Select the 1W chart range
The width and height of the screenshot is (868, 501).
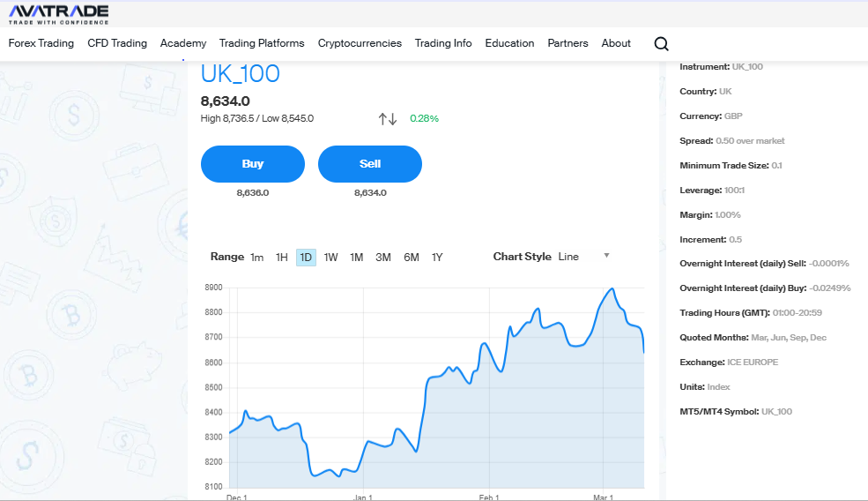(331, 258)
